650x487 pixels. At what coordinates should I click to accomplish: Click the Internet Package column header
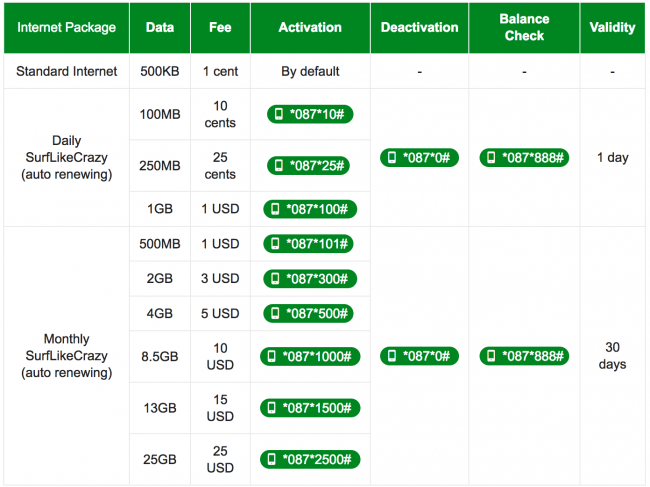pos(66,28)
